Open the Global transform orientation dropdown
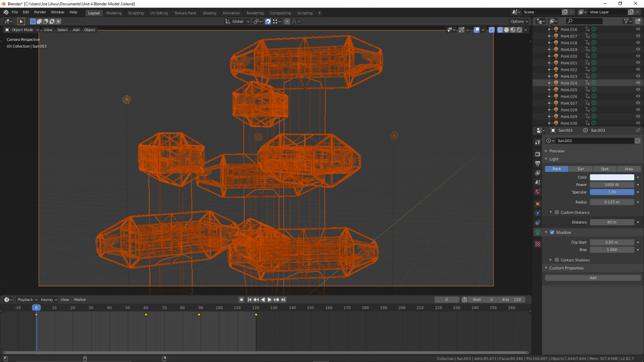The height and width of the screenshot is (362, 644). (238, 21)
